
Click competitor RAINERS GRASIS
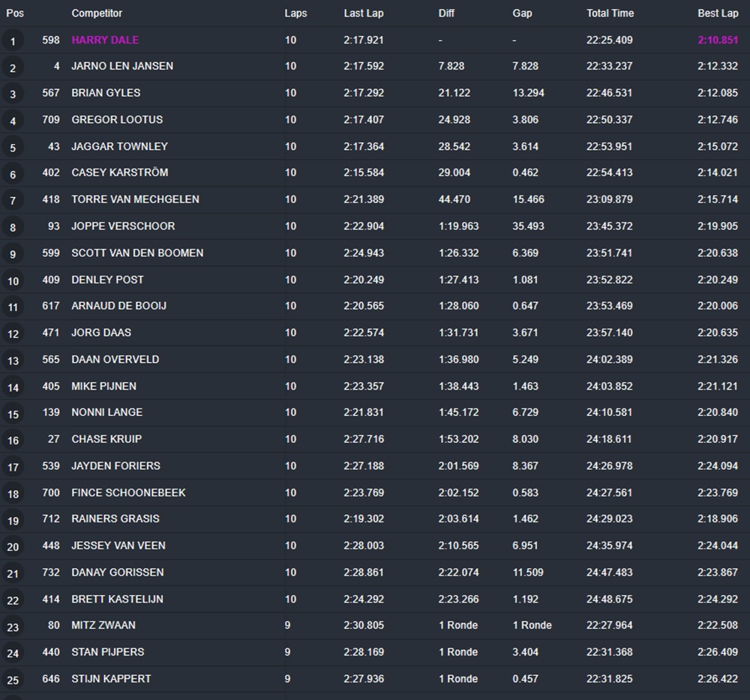(x=115, y=519)
